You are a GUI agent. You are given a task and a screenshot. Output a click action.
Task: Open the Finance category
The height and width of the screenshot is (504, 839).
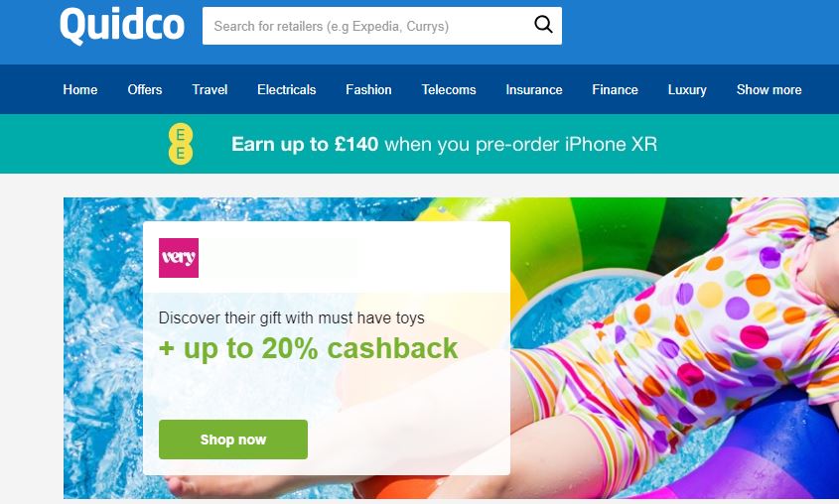(615, 90)
